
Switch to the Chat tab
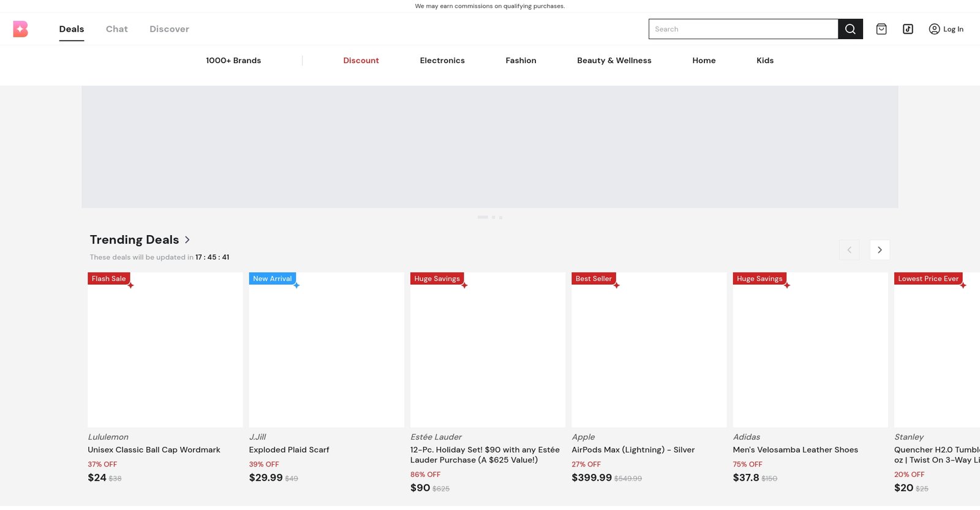click(x=117, y=29)
